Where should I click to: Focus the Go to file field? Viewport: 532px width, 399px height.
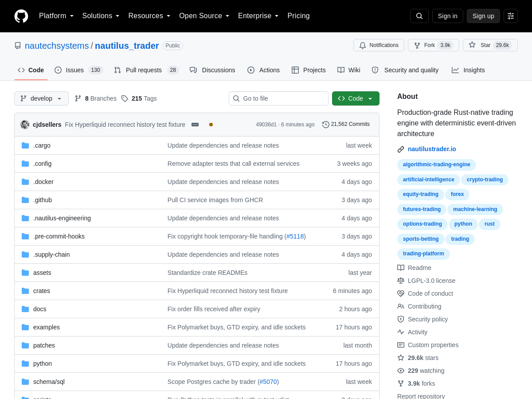tap(278, 98)
